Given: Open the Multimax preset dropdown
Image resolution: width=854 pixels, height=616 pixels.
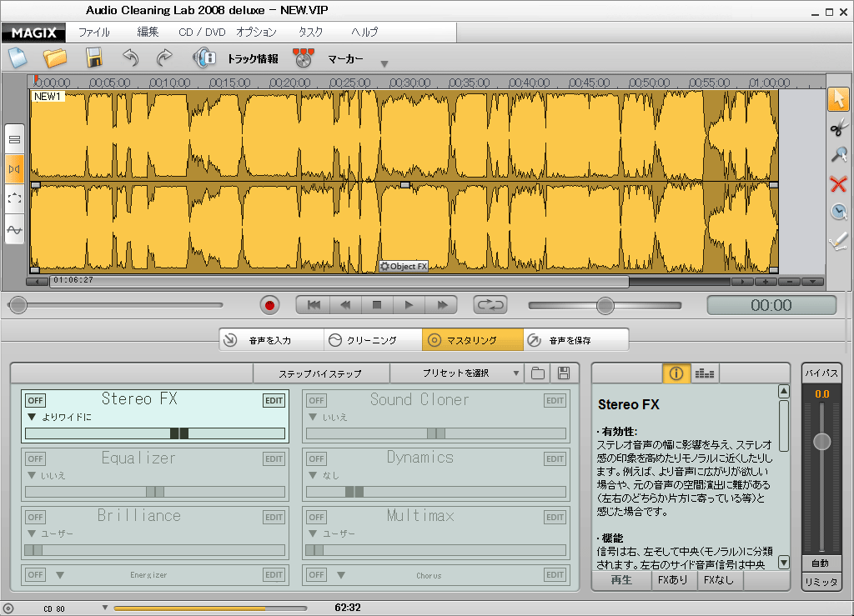Looking at the screenshot, I should [313, 533].
